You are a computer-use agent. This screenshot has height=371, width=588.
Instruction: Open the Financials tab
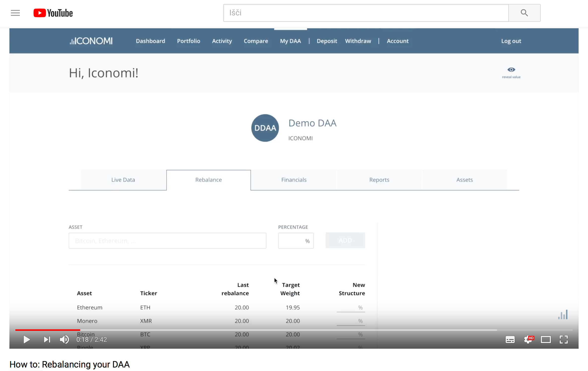tap(294, 180)
